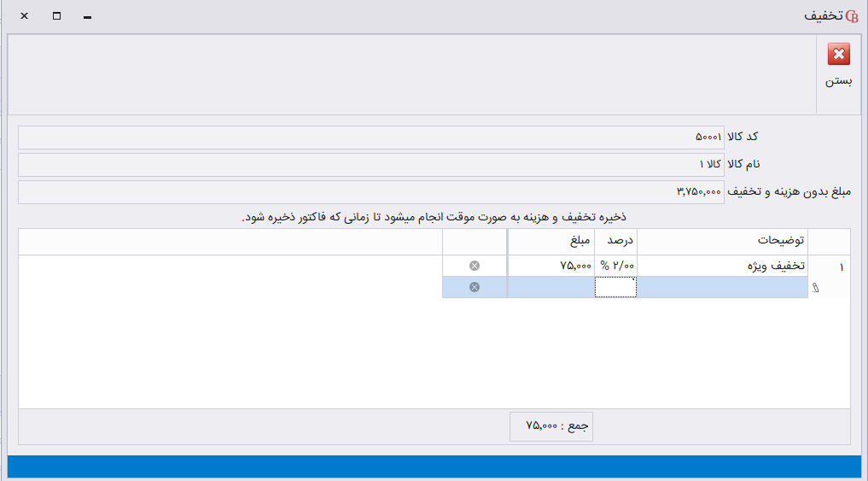Click the pencil edit marker on the new row
868x481 pixels.
point(815,289)
